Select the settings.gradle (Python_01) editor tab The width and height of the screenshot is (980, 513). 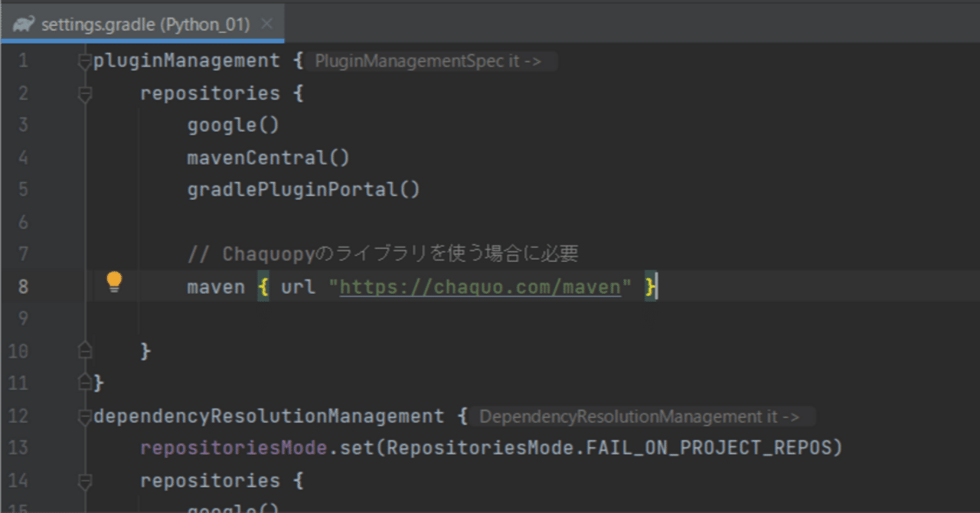click(x=145, y=23)
